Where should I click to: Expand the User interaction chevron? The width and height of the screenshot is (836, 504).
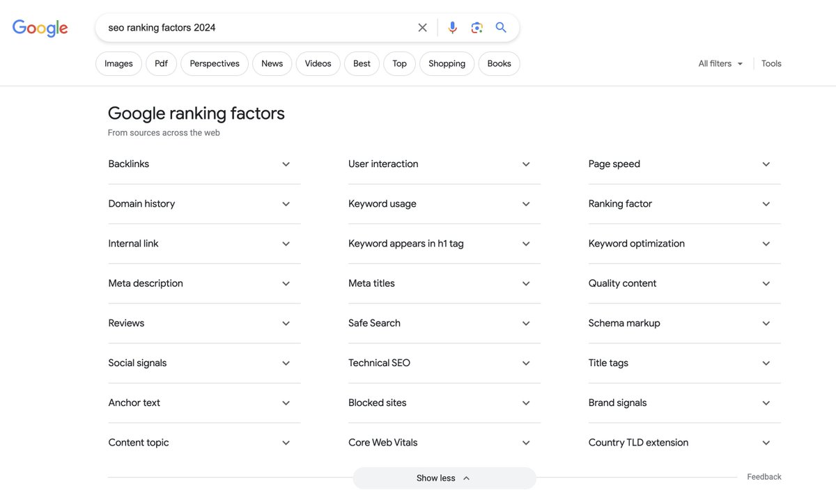pyautogui.click(x=526, y=164)
